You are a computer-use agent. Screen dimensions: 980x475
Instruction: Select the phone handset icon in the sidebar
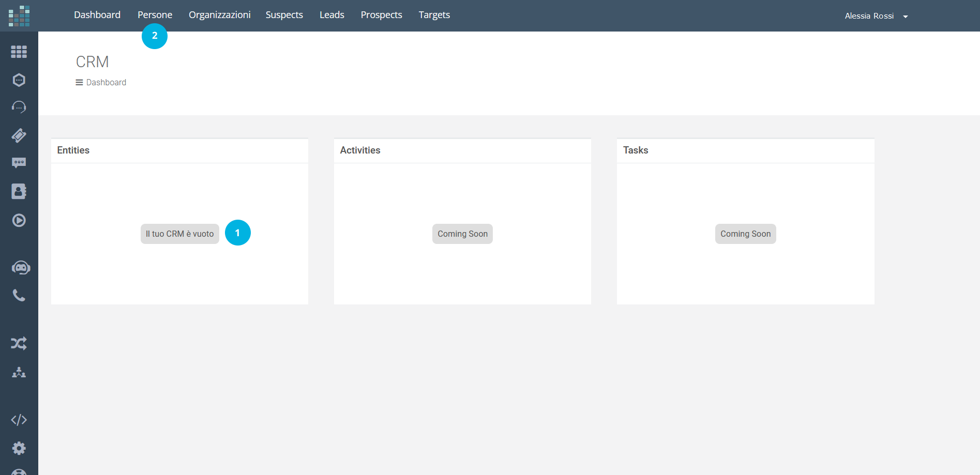(x=19, y=295)
